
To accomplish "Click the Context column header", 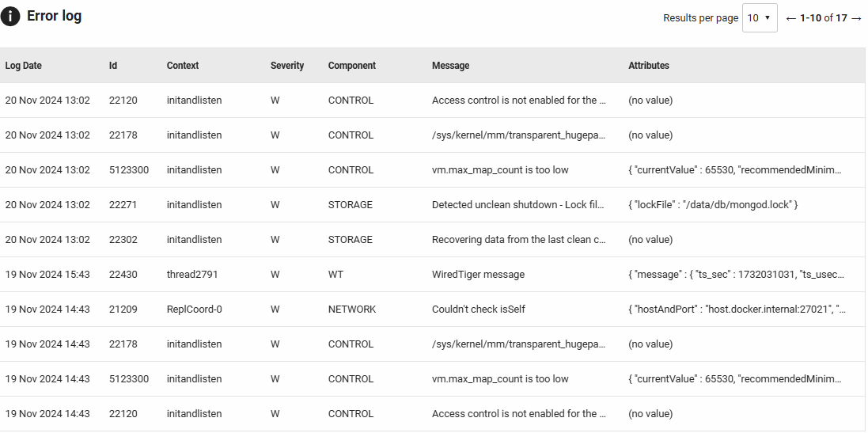I will (x=183, y=66).
